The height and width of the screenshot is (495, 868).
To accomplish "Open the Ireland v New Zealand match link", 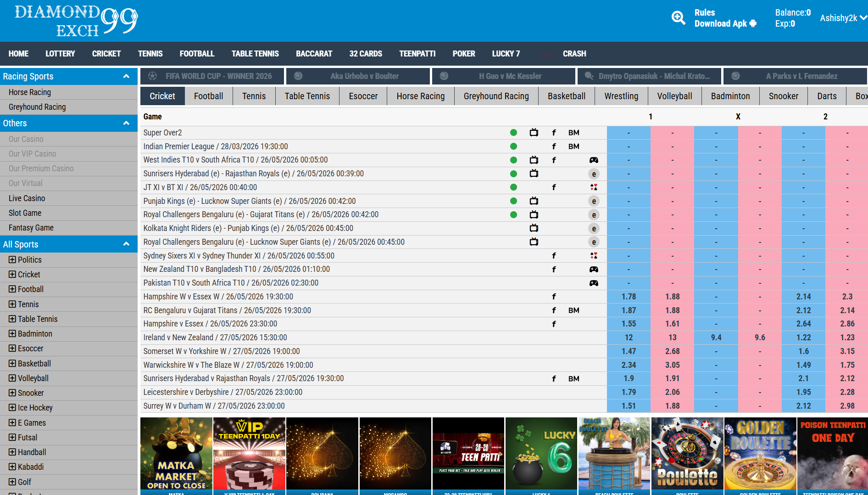I will pyautogui.click(x=215, y=337).
